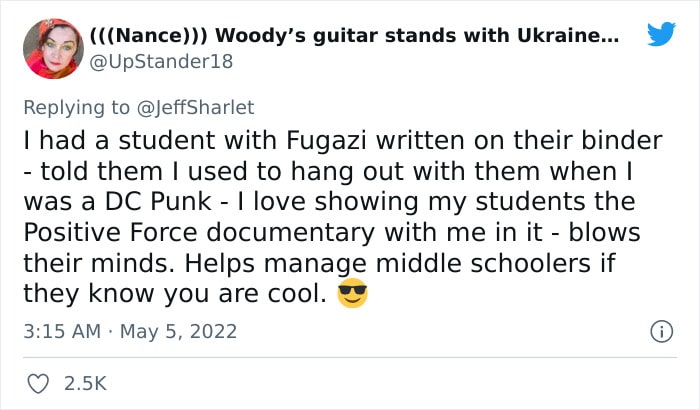The width and height of the screenshot is (700, 410).
Task: Click the phrase Positive Force documentary
Action: click(x=199, y=233)
